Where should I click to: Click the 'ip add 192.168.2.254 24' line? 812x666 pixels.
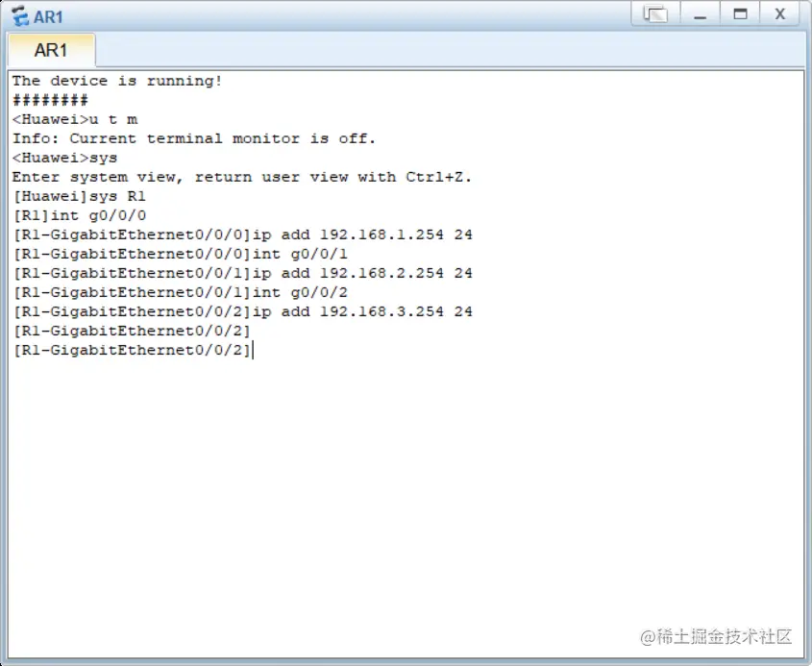point(242,273)
